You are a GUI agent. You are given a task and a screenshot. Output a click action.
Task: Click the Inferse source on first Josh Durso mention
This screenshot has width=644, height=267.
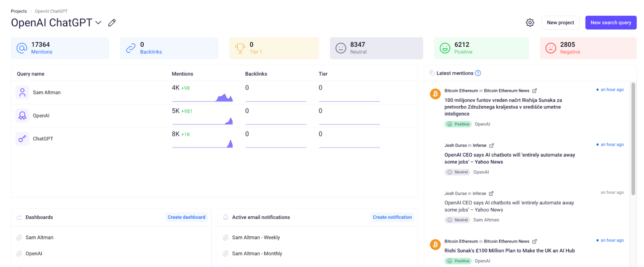click(x=479, y=146)
